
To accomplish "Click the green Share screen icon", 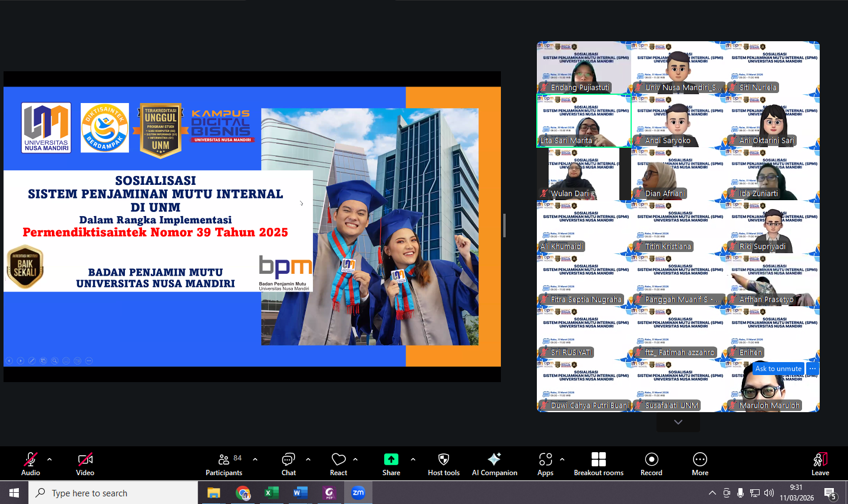I will [391, 459].
